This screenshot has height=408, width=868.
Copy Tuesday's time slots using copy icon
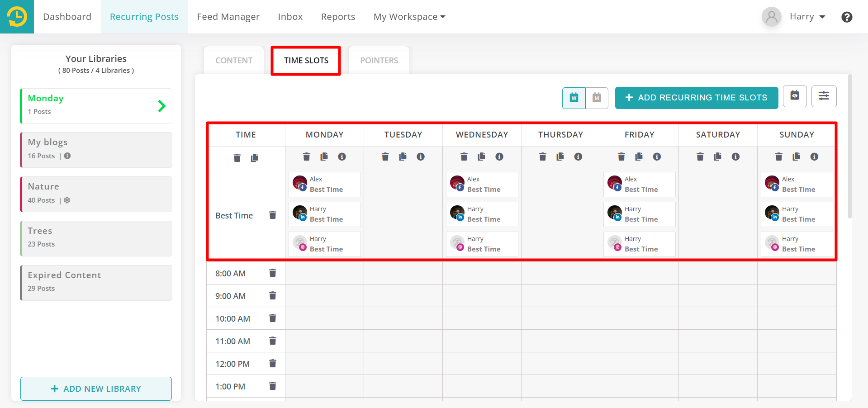click(403, 157)
